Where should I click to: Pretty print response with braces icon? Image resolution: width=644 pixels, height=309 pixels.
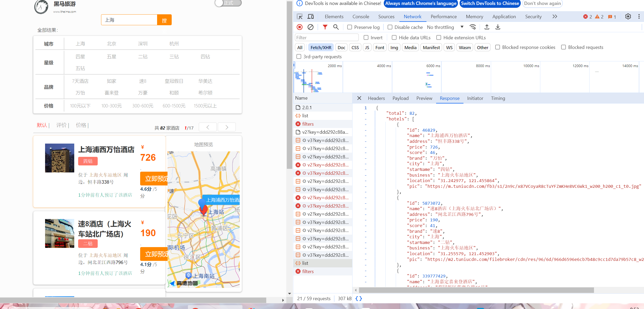(359, 299)
